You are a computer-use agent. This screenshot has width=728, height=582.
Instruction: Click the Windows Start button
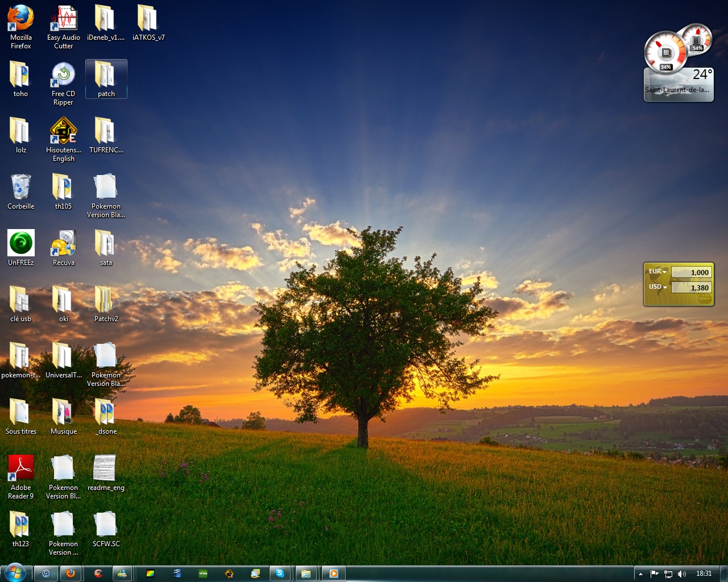pyautogui.click(x=15, y=572)
